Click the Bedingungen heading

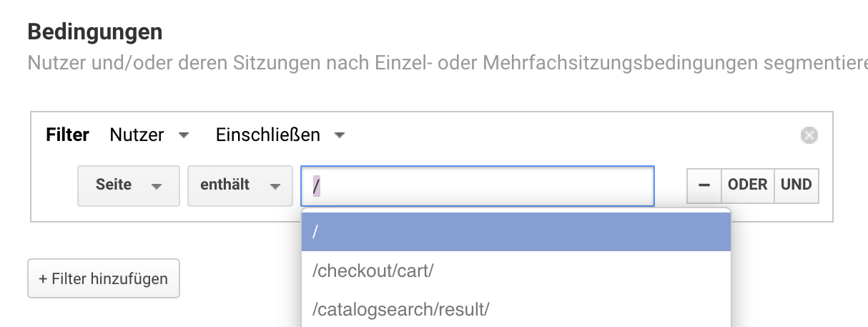click(x=95, y=32)
